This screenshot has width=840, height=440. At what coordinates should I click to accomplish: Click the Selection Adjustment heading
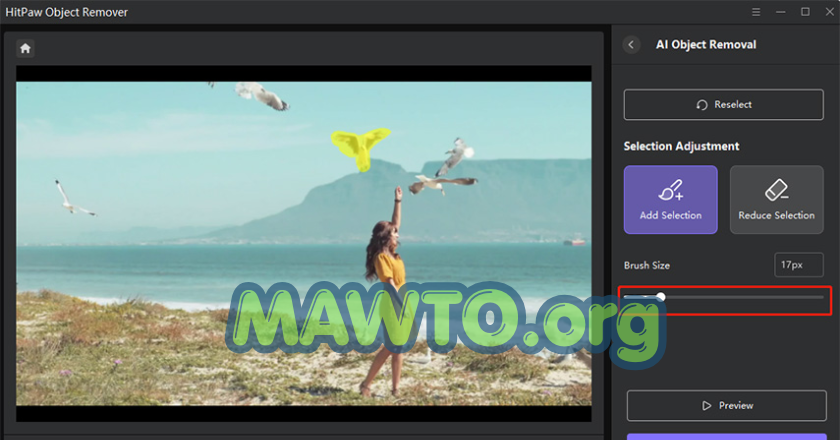(681, 146)
